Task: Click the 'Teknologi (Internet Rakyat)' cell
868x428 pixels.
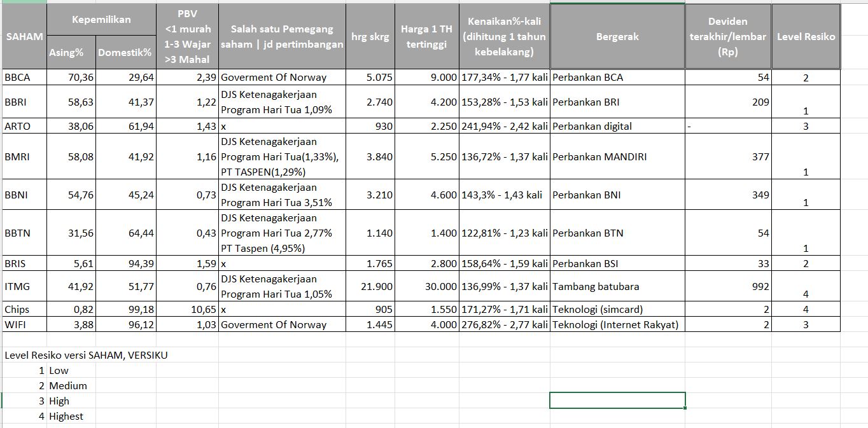Action: point(617,324)
